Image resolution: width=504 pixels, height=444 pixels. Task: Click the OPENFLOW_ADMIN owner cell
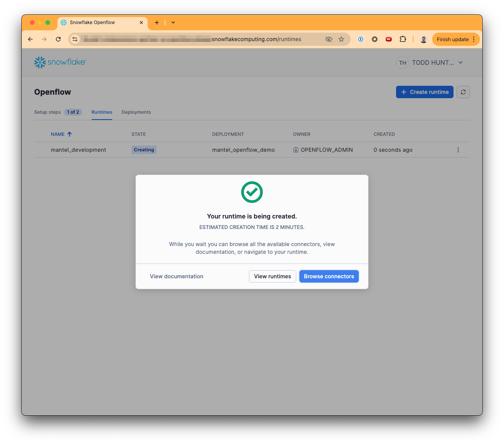point(323,150)
